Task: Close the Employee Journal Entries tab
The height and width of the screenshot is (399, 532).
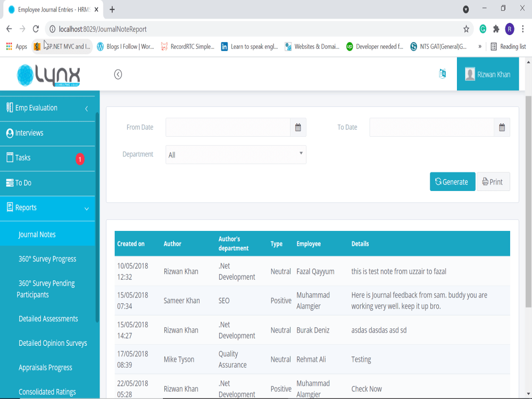Action: (96, 10)
